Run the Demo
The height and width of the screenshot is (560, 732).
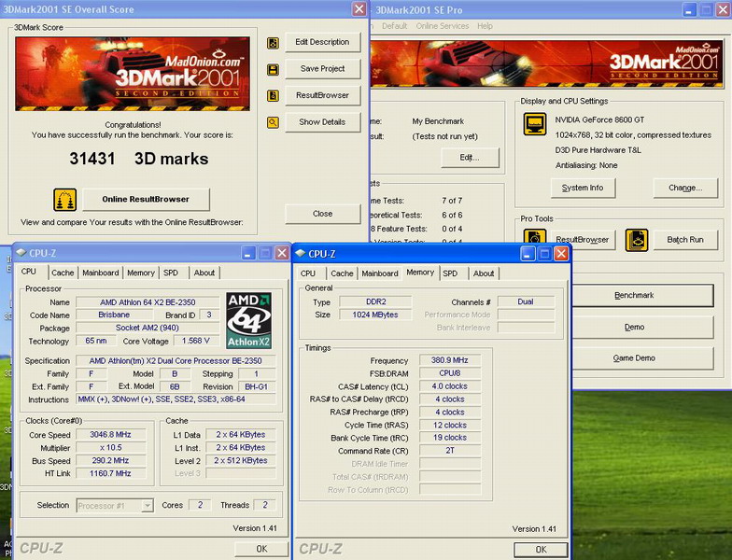coord(642,327)
